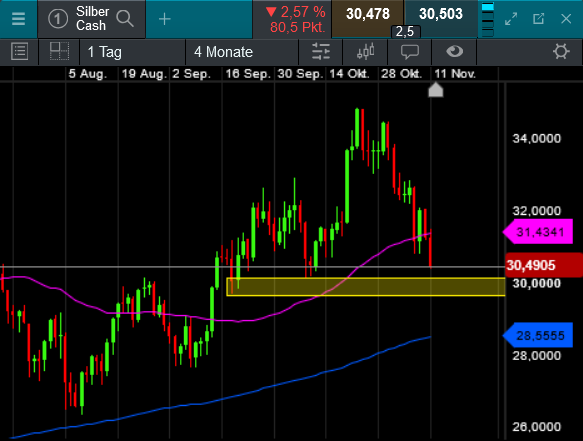Pop out chart into new window
Viewport: 583px width, 441px height.
538,19
